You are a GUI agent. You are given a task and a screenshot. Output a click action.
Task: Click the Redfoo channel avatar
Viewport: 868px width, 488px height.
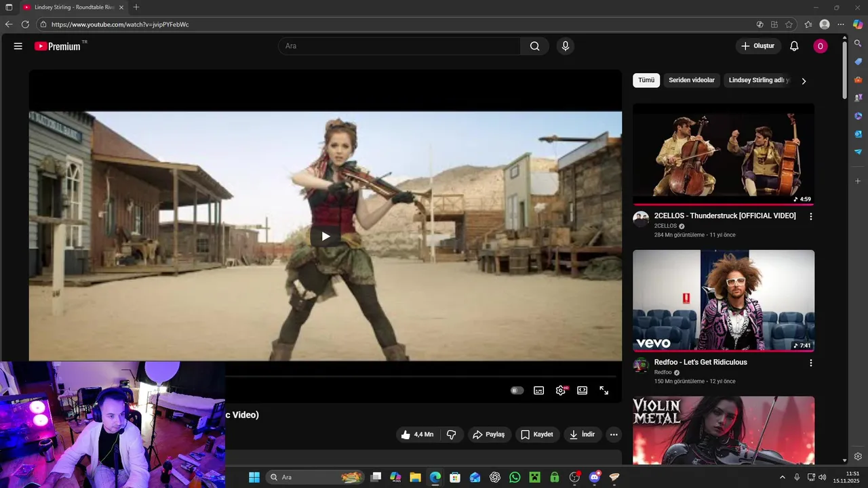pos(641,365)
